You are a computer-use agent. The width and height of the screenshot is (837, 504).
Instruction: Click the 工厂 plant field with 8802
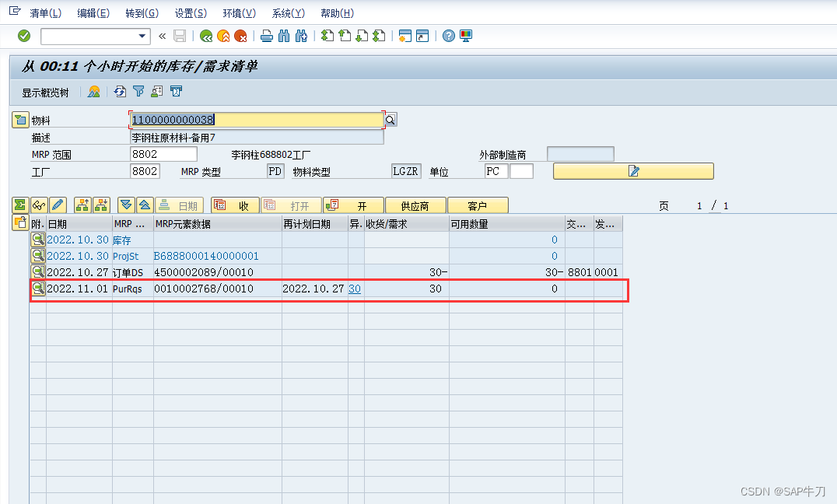pyautogui.click(x=145, y=171)
